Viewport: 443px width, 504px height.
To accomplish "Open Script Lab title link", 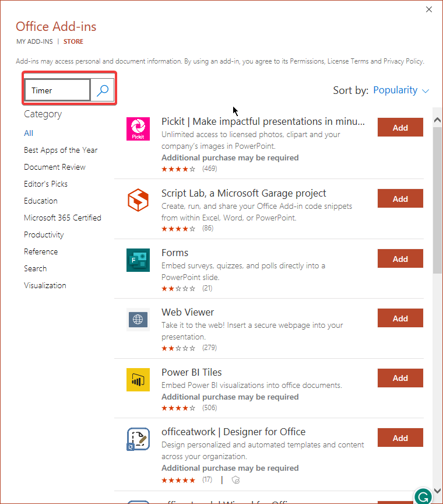I will coord(244,193).
